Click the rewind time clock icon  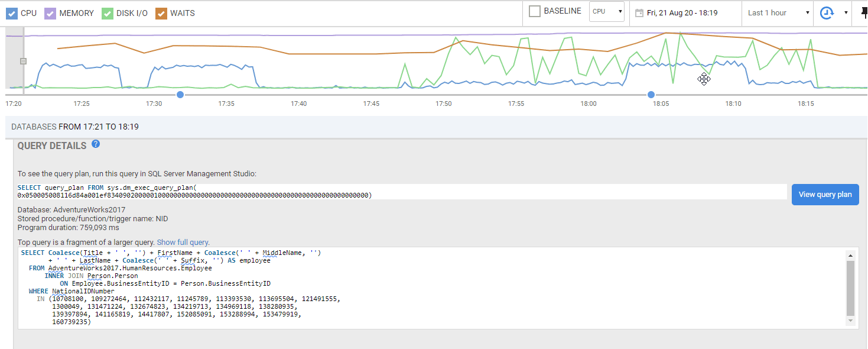point(826,12)
